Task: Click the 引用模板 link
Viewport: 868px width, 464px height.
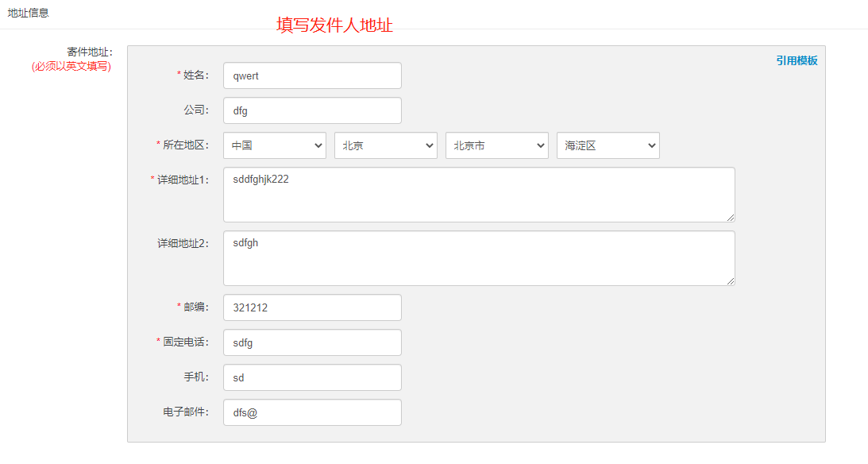Action: 797,61
